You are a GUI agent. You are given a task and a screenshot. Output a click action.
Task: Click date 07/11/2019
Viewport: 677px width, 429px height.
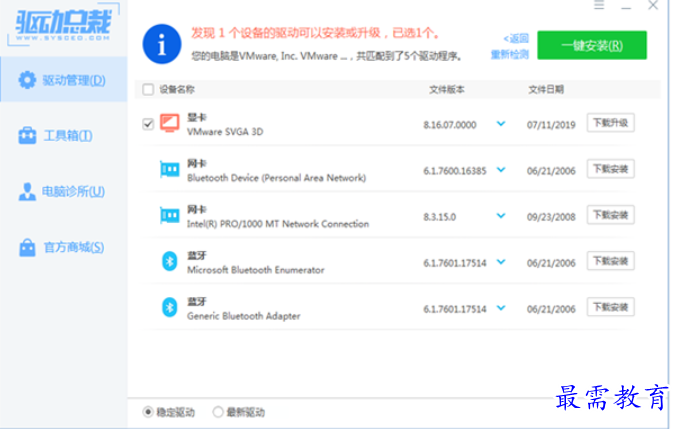(x=551, y=125)
